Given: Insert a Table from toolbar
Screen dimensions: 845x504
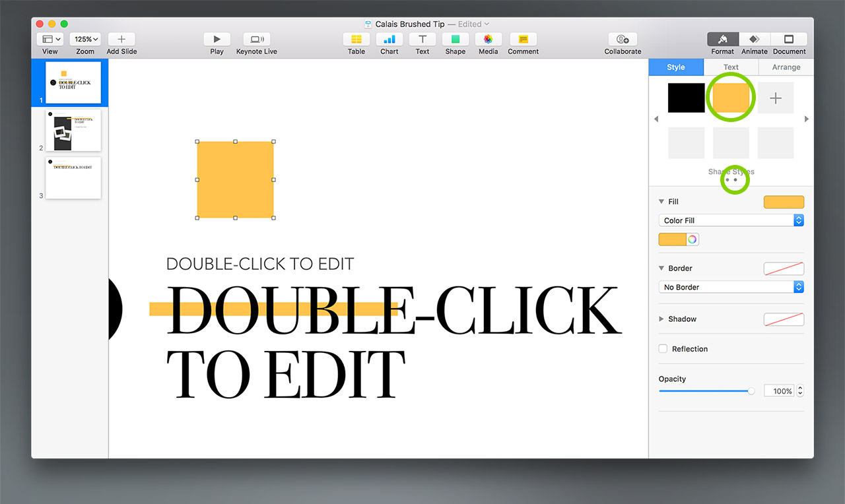Looking at the screenshot, I should (356, 40).
